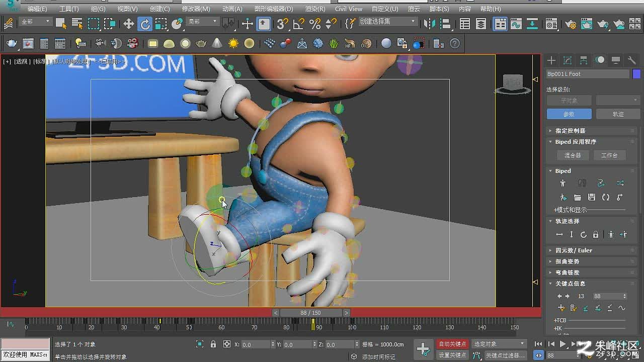Click the Bip001 L Foot name field
This screenshot has width=644, height=362.
[x=588, y=74]
